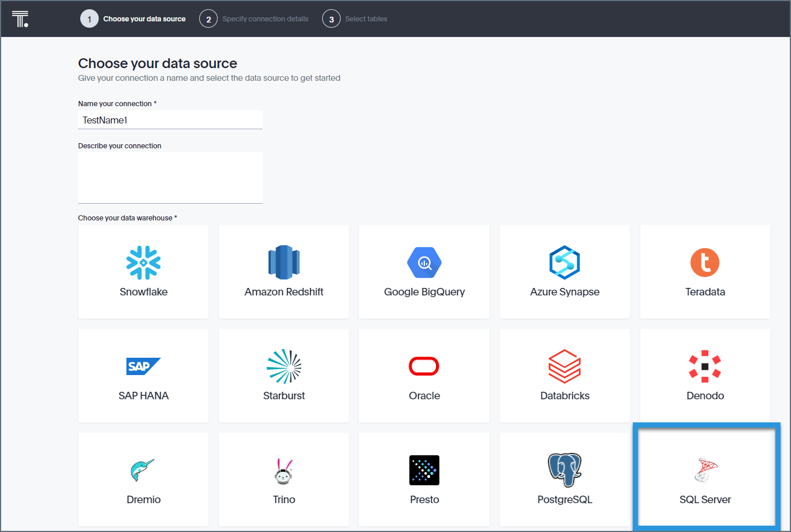This screenshot has width=791, height=532.
Task: Pick Google BigQuery warehouse
Action: click(424, 271)
